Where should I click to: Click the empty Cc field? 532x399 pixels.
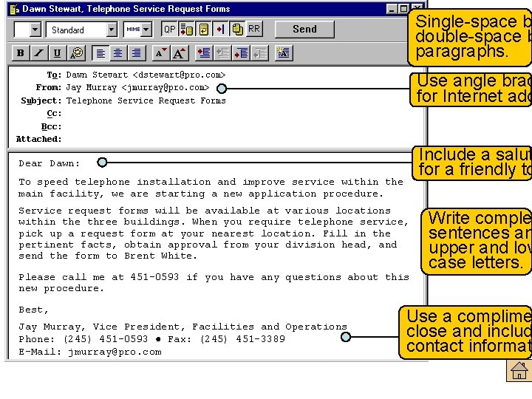pos(237,113)
